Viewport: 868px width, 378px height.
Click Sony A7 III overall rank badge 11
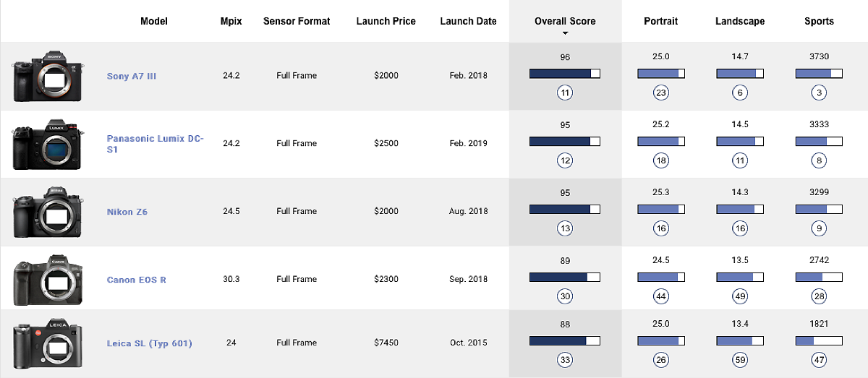[x=565, y=93]
